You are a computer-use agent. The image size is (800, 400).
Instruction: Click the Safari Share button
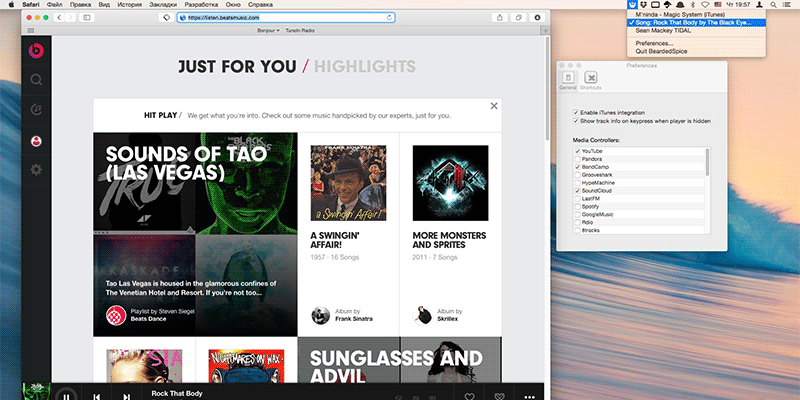tap(499, 17)
